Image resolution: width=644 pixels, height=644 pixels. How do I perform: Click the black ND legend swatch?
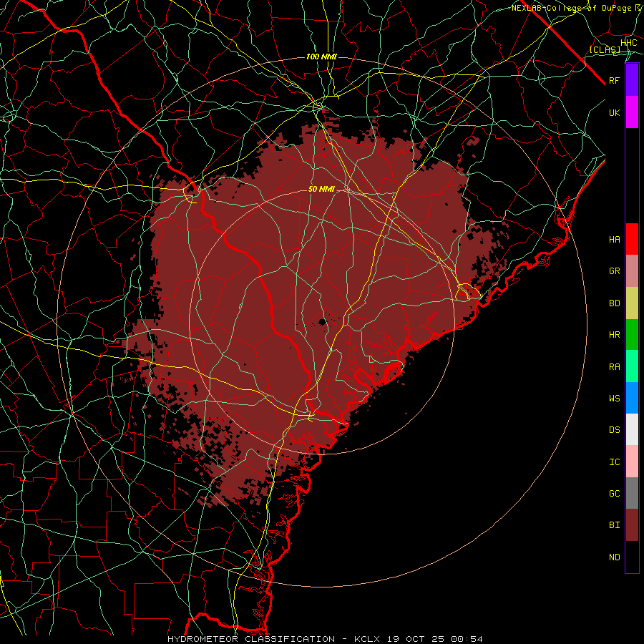(632, 557)
